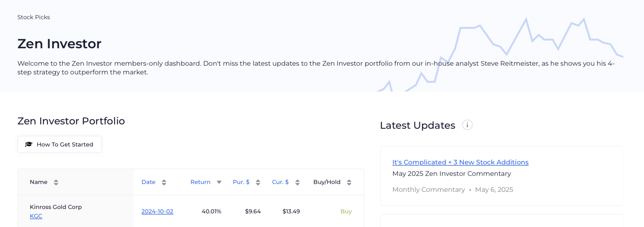The height and width of the screenshot is (227, 644).
Task: Sort by Cur. $ column arrows
Action: coord(298,183)
